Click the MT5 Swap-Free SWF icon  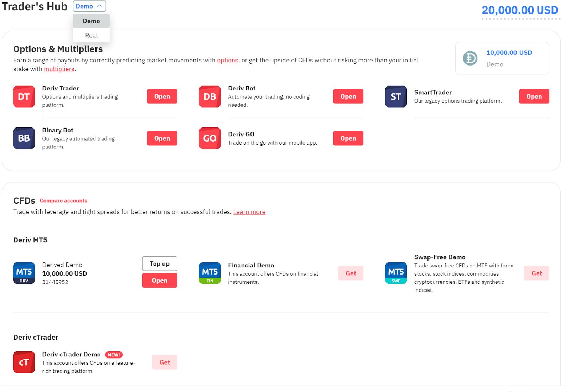(x=396, y=273)
